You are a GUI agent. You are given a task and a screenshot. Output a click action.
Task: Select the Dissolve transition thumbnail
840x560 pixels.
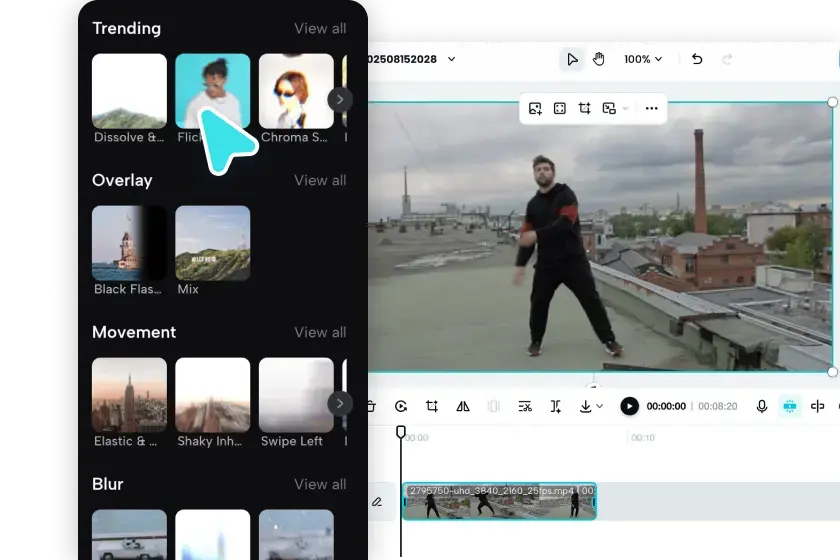(129, 91)
